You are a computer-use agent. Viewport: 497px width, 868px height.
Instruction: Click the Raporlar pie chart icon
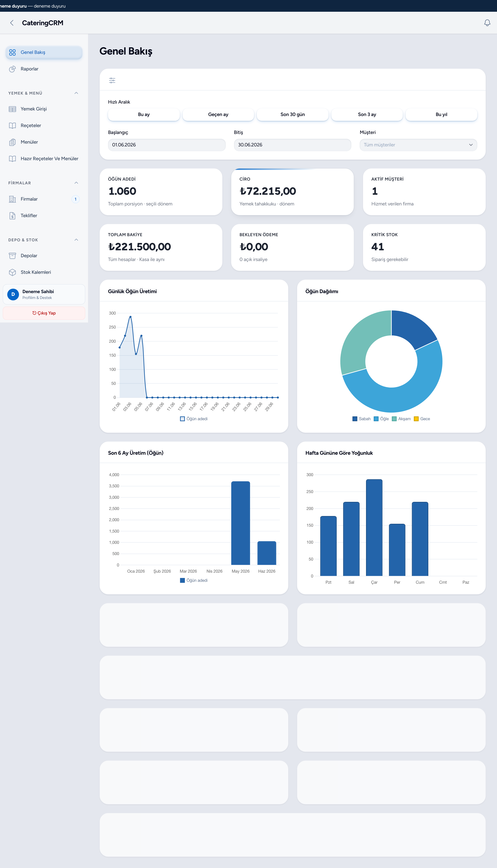coord(12,69)
